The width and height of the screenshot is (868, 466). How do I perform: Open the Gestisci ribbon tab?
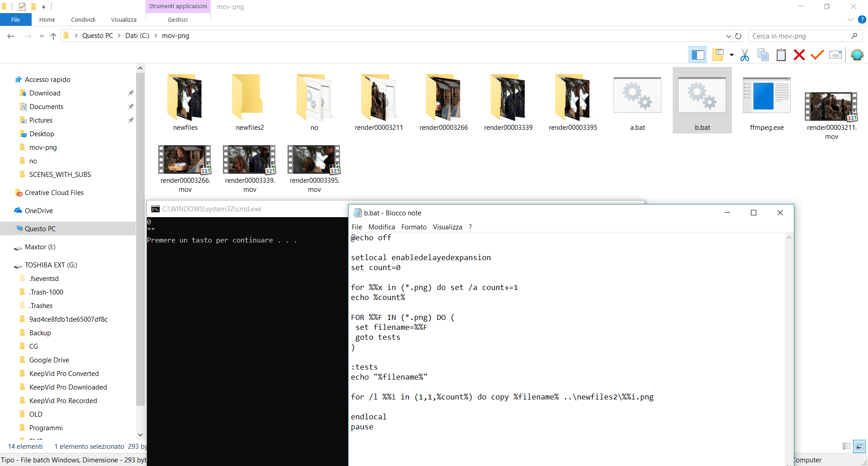[178, 19]
